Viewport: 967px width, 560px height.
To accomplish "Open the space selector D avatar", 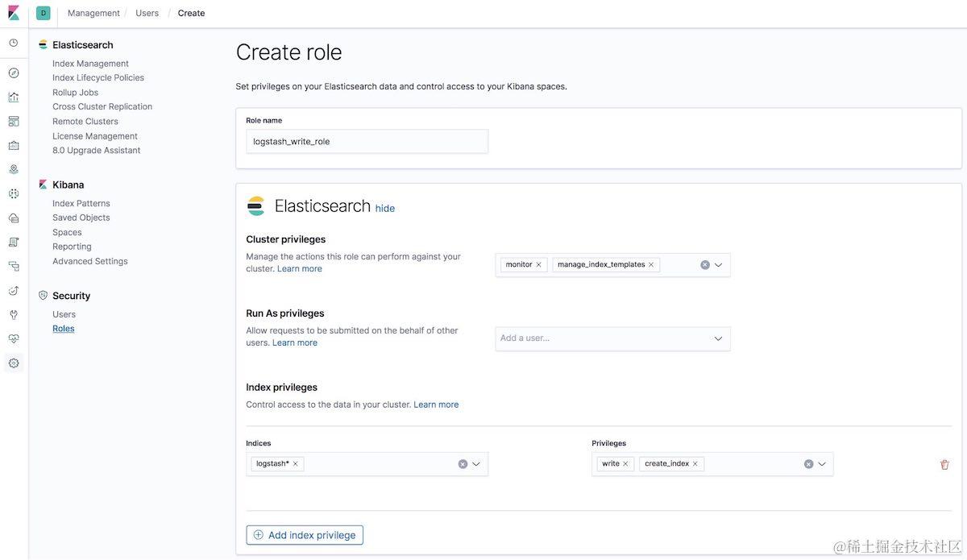I will point(44,13).
